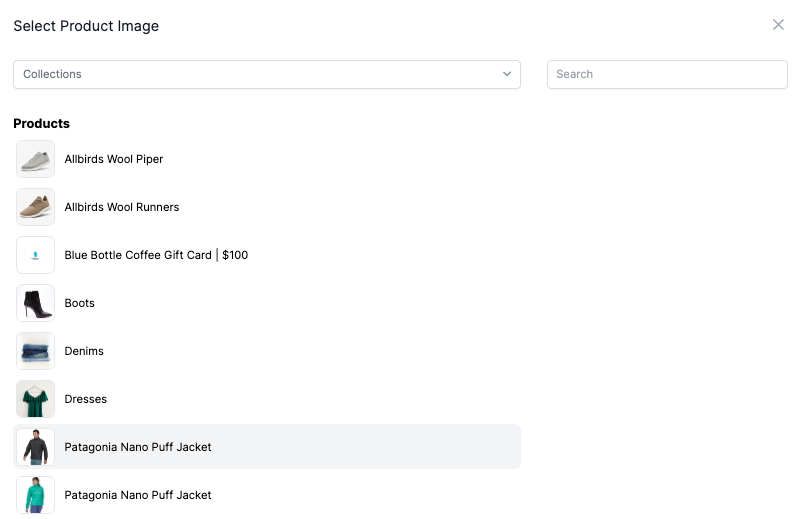Select the black Boots thumbnail image

tap(35, 303)
